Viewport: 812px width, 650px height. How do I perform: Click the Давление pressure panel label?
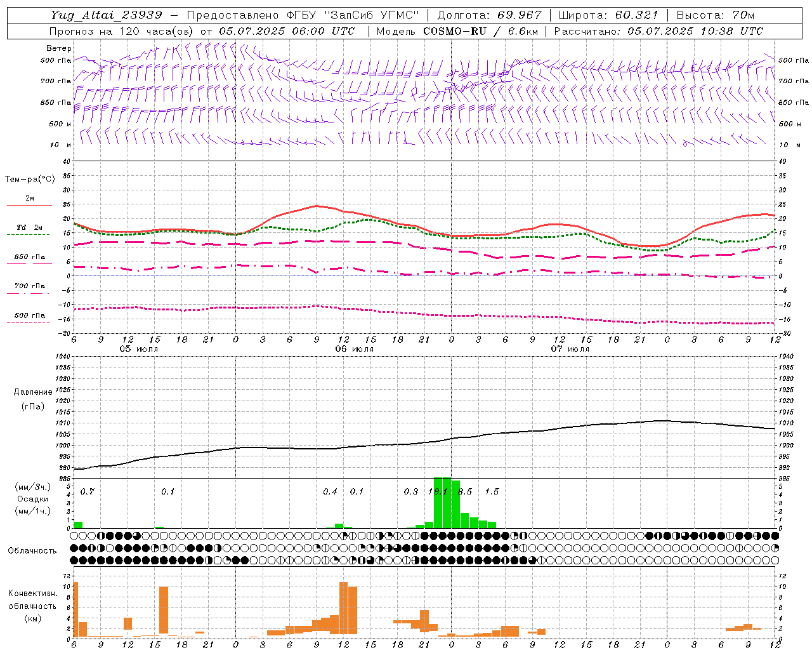click(x=33, y=392)
